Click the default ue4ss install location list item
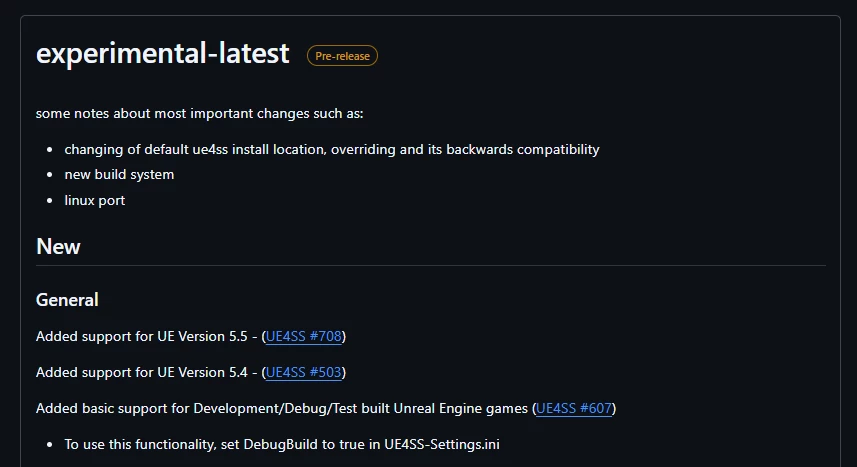 331,149
